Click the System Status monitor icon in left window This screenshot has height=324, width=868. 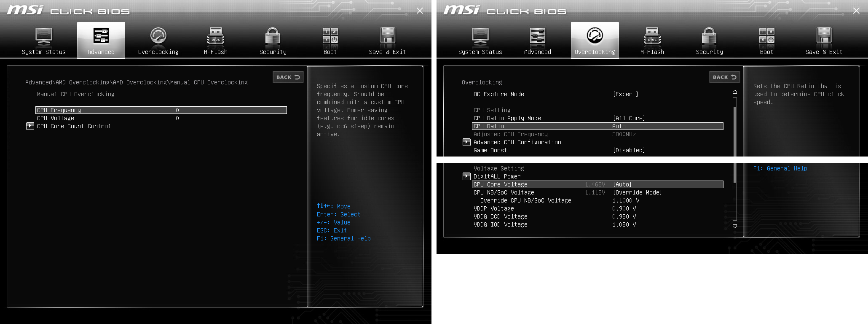tap(44, 36)
